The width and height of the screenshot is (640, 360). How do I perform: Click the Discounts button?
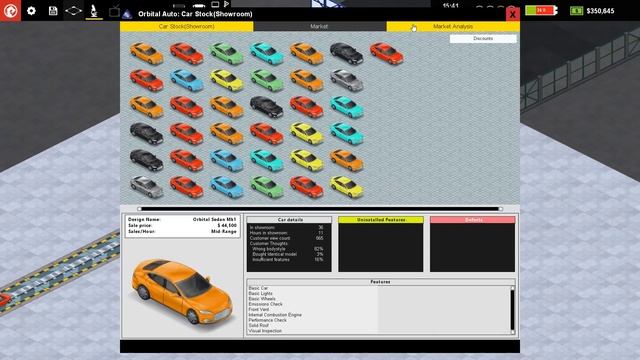pos(483,38)
